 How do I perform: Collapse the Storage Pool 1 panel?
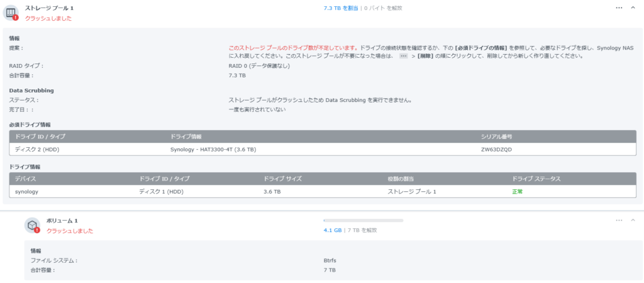(x=633, y=8)
